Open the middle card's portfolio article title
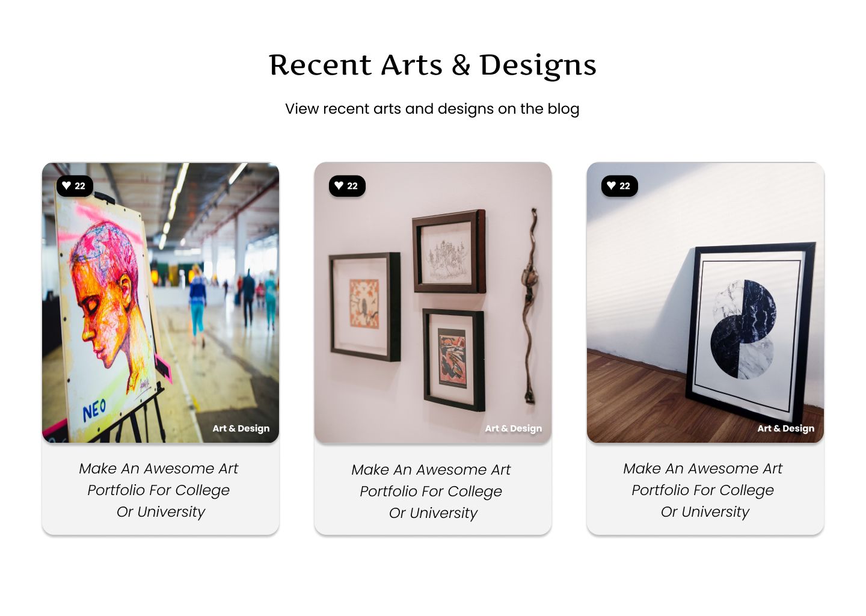The image size is (866, 616). coord(432,491)
